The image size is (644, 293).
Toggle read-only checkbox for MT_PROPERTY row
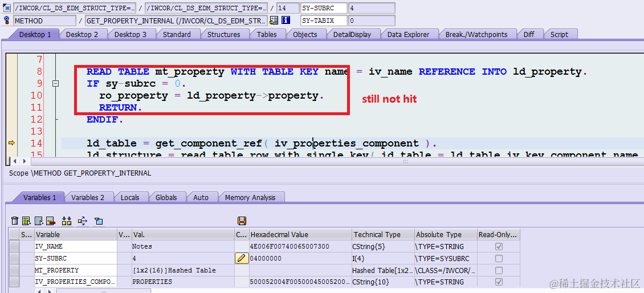[499, 270]
